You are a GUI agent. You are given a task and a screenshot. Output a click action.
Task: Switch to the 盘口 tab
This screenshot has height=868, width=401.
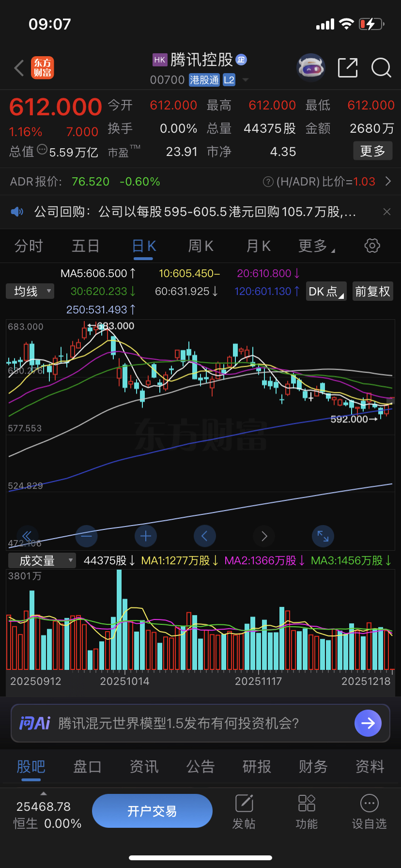point(87,767)
